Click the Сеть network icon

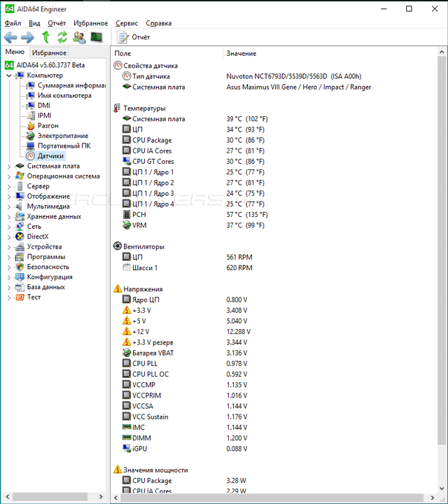pos(20,227)
